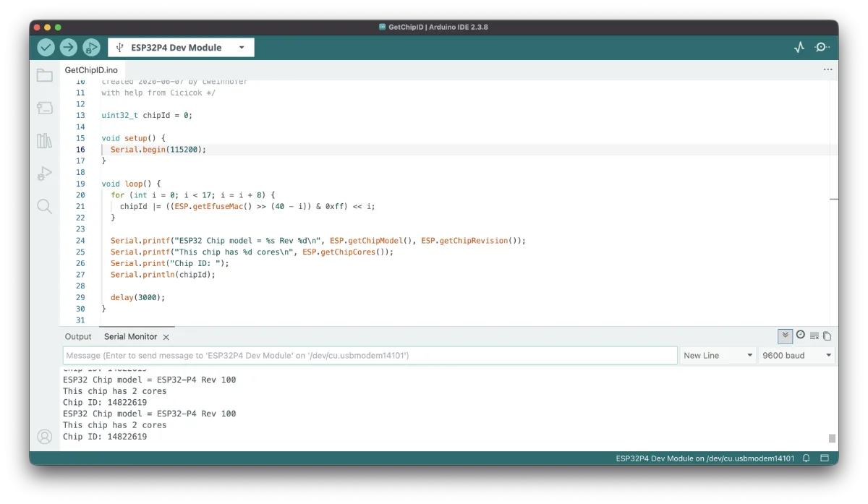Open the New Line line-ending dropdown
868x504 pixels.
(718, 356)
